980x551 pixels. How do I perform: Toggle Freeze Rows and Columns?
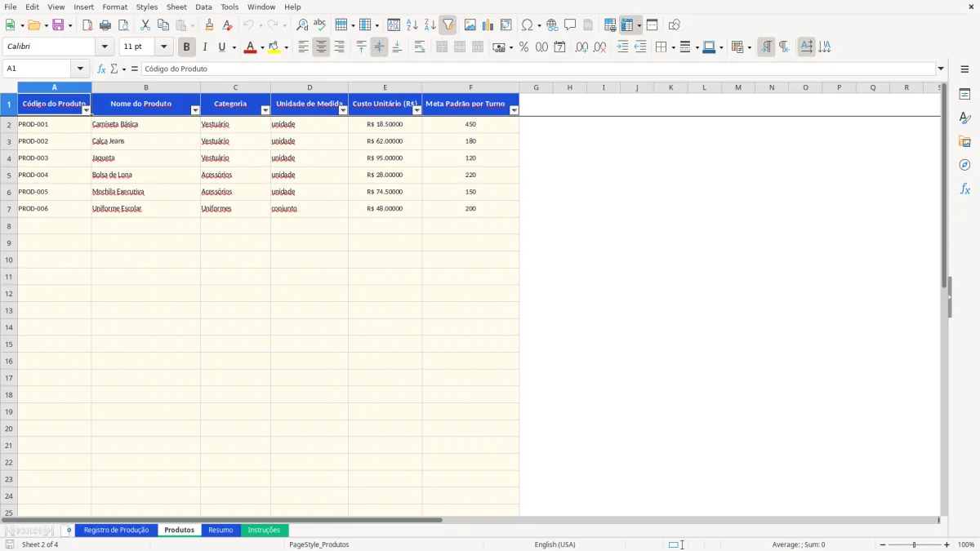(627, 25)
